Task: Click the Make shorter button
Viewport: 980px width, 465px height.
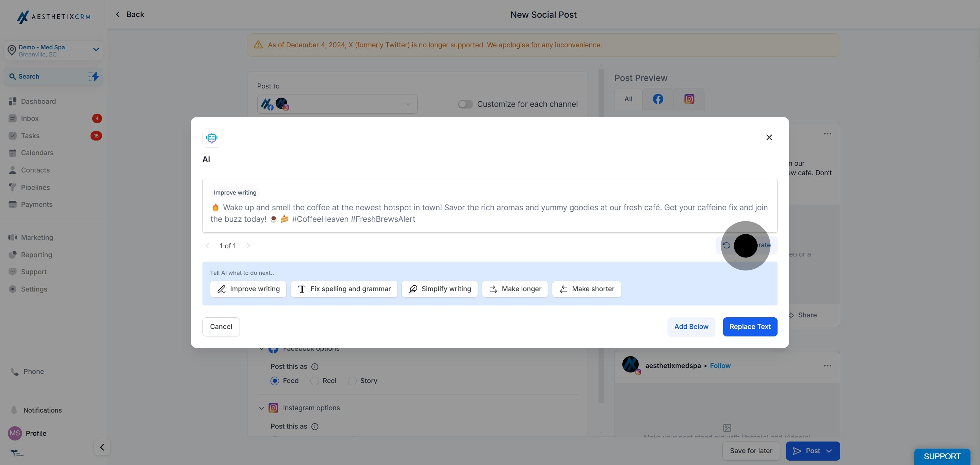Action: point(586,289)
